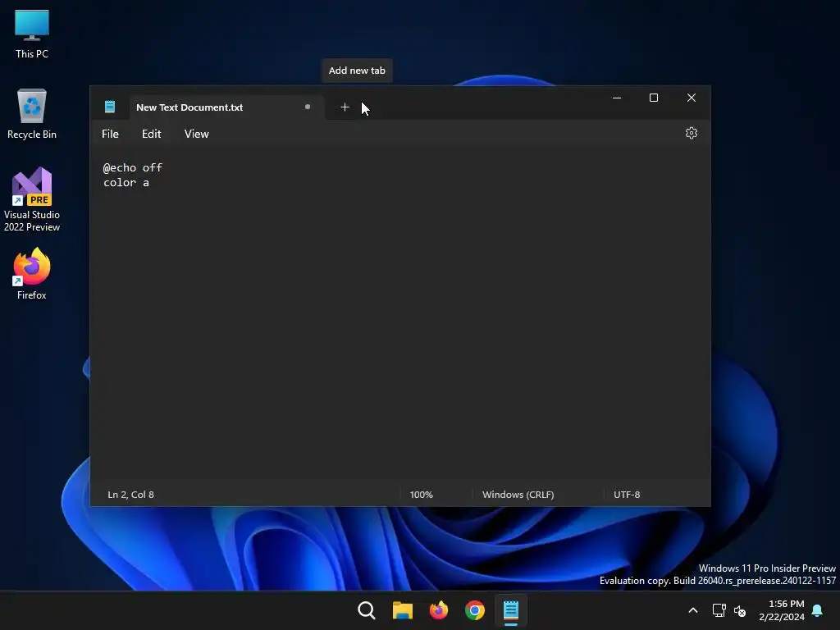
Task: Minimize the Notepad window
Action: 617,98
